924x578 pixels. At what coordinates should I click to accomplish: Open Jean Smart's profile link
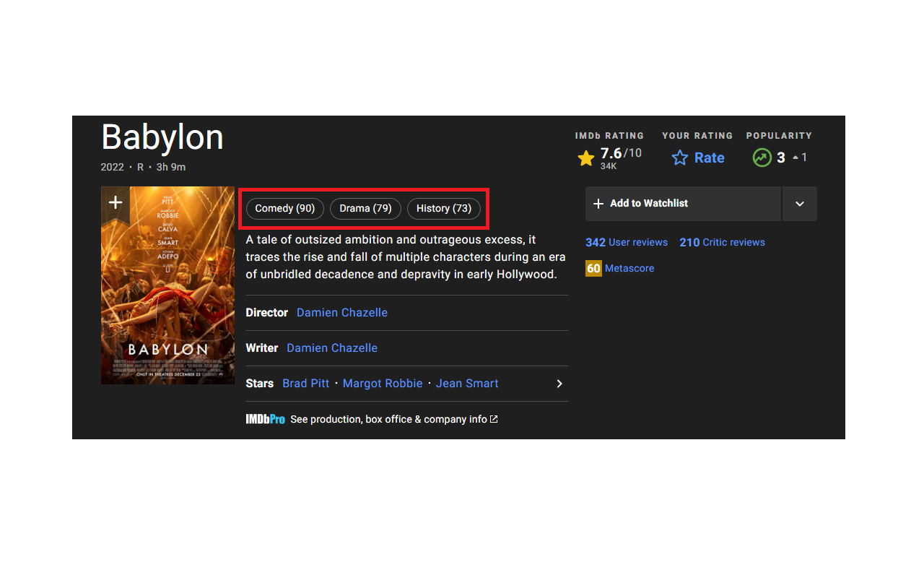pyautogui.click(x=467, y=384)
